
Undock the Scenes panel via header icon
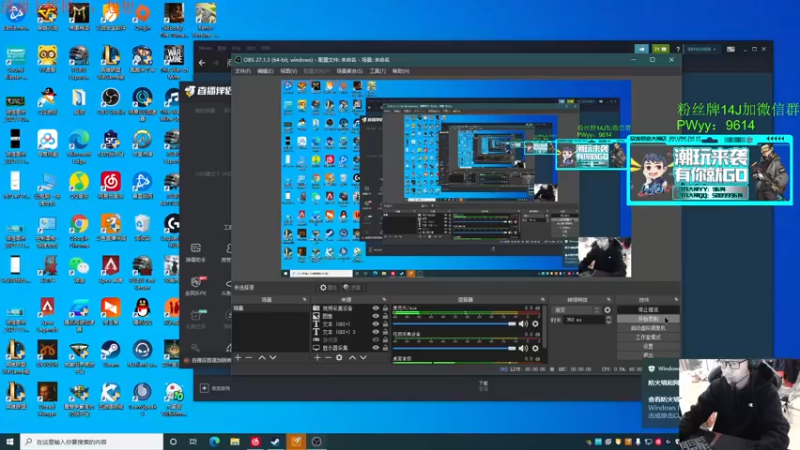point(305,299)
